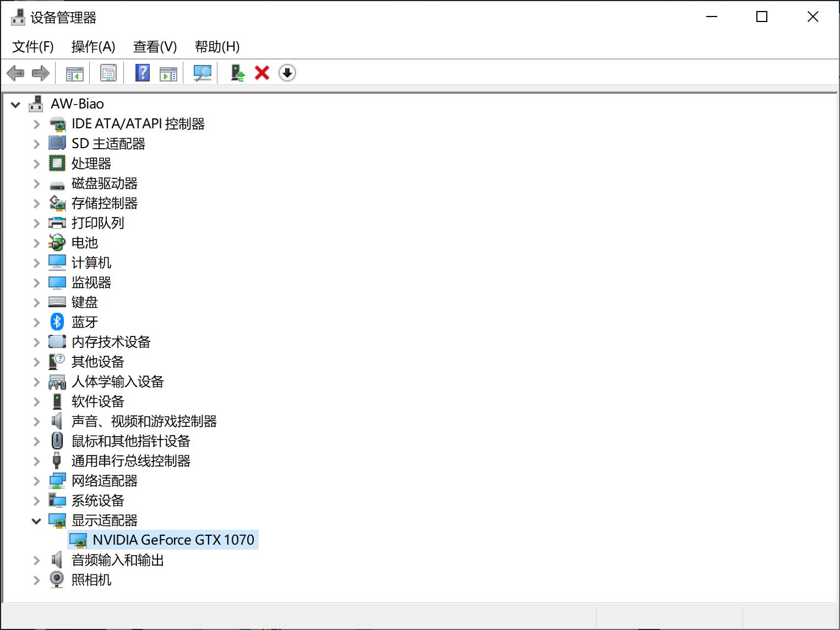Minimize the 设备管理器 window
Screen dimensions: 840x630
pyautogui.click(x=712, y=17)
